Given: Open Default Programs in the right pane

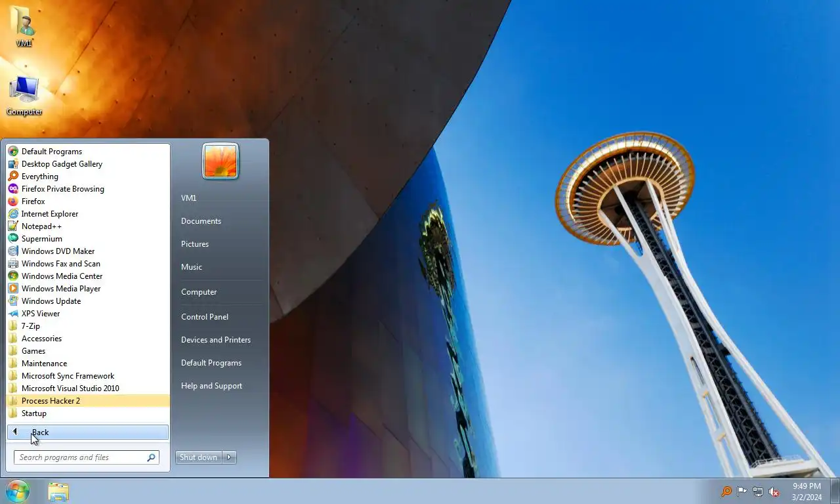Looking at the screenshot, I should (x=220, y=363).
